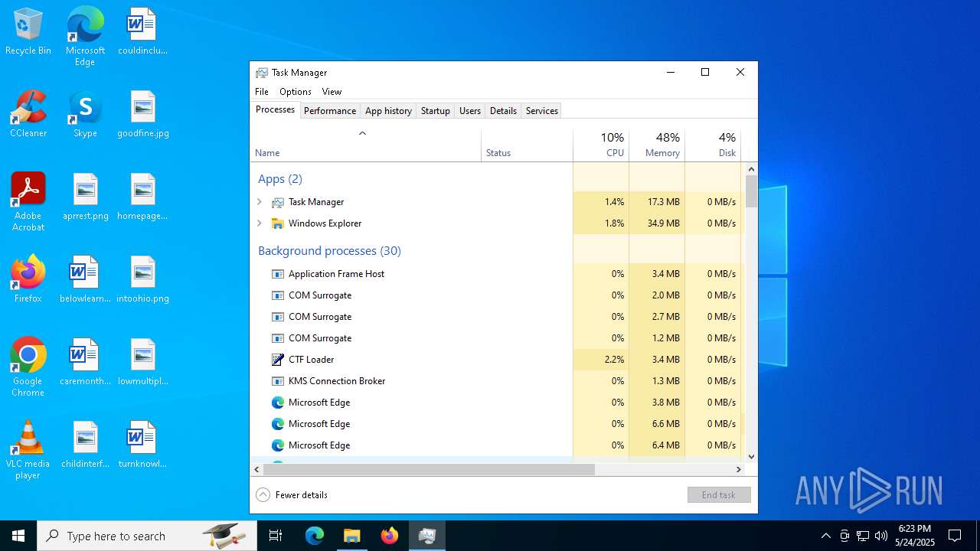
Task: Click the taskbar search box
Action: [147, 536]
